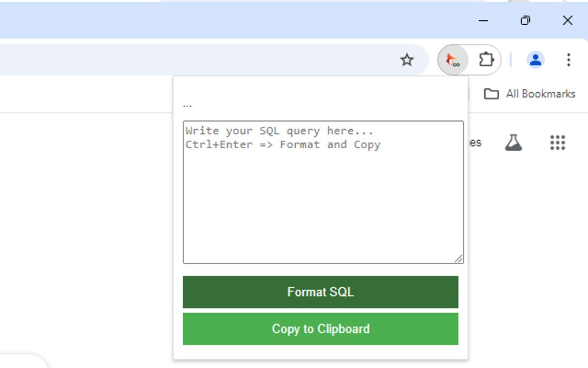Image resolution: width=588 pixels, height=368 pixels.
Task: Click the Extensions puzzle piece icon
Action: [486, 59]
